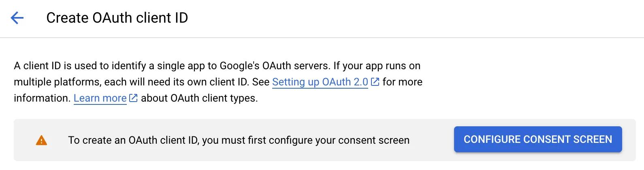Click 'configure your consent screen' in the warning

point(339,140)
